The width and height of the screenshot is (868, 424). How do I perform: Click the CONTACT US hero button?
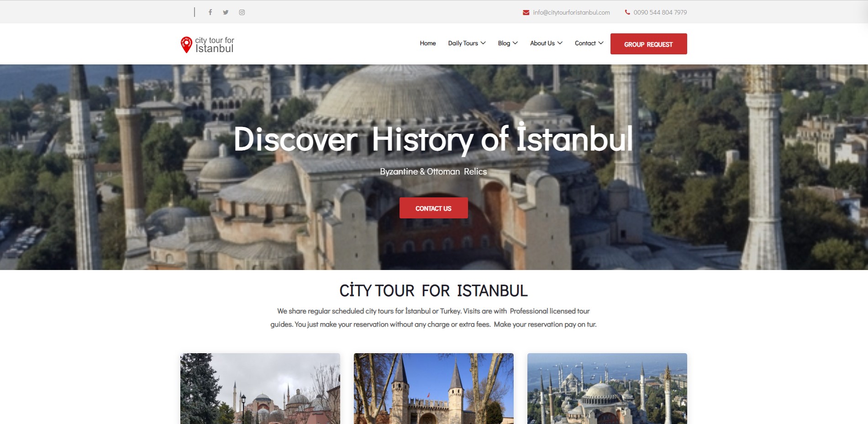tap(433, 208)
